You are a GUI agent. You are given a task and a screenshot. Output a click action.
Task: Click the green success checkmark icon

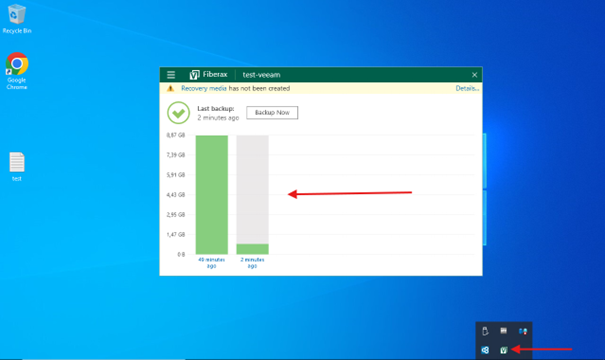pyautogui.click(x=178, y=113)
